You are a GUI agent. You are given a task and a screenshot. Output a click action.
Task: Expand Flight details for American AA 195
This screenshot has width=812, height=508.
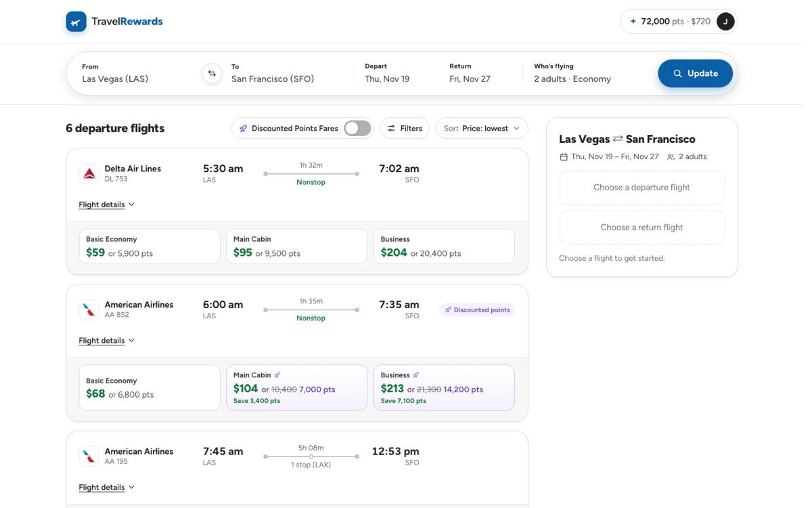[x=107, y=488]
